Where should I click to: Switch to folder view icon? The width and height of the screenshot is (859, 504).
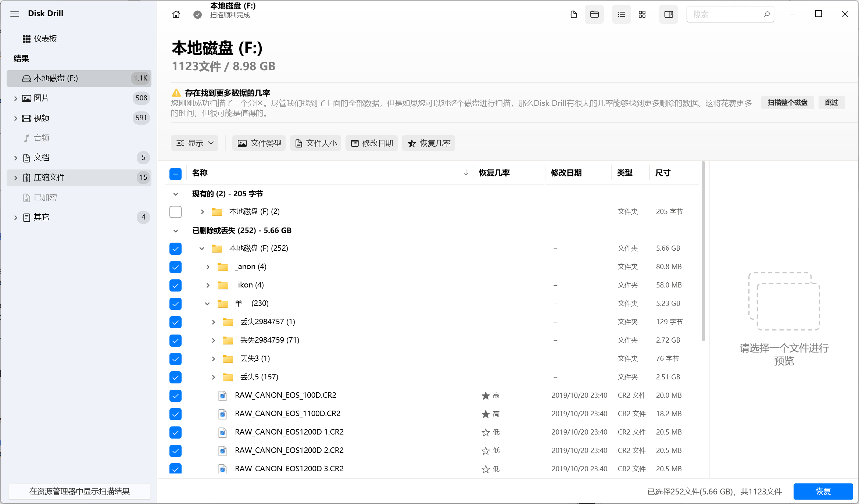point(594,14)
